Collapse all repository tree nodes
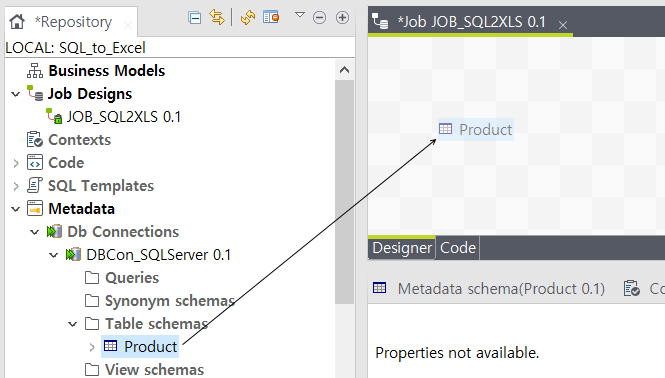 (x=195, y=18)
